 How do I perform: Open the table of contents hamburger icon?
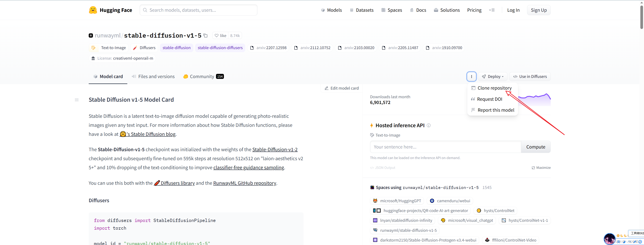pyautogui.click(x=77, y=100)
